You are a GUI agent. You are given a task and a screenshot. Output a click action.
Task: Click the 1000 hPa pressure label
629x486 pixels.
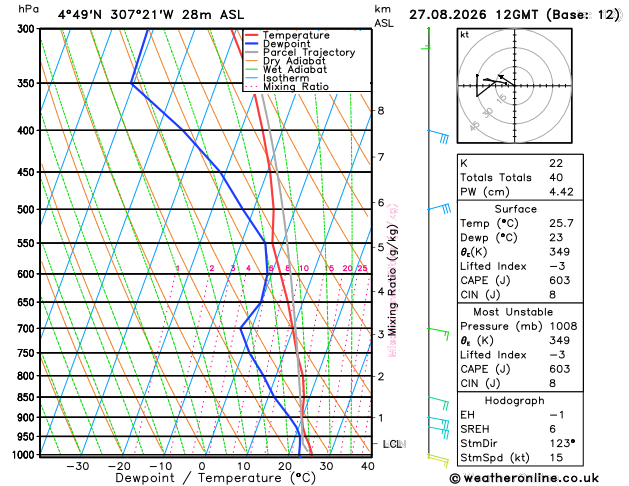[x=25, y=455]
